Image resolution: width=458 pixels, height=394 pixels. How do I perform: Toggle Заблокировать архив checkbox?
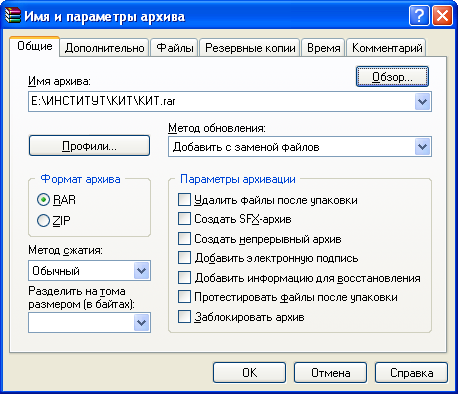pyautogui.click(x=184, y=317)
